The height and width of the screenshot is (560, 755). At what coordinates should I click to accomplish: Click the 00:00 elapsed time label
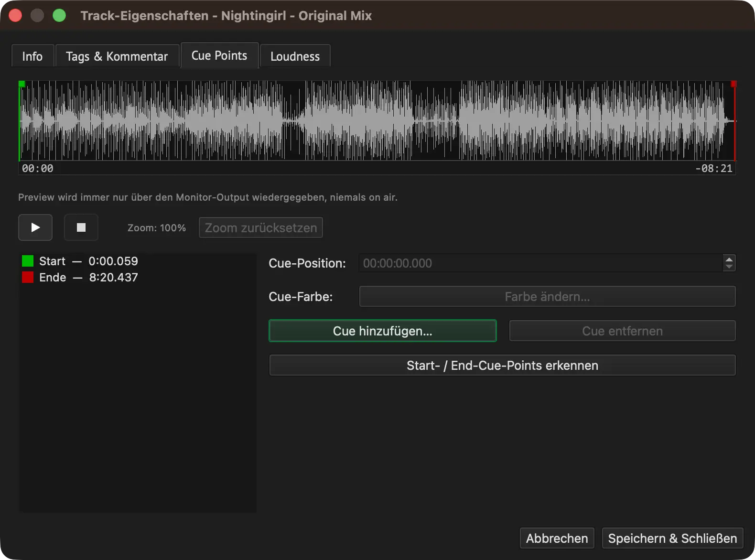click(38, 168)
